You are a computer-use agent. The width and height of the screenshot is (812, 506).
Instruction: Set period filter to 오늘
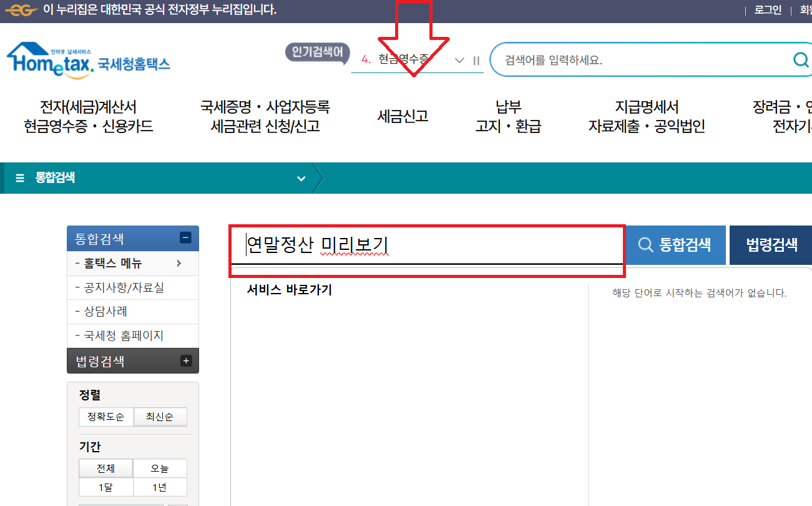tap(160, 469)
